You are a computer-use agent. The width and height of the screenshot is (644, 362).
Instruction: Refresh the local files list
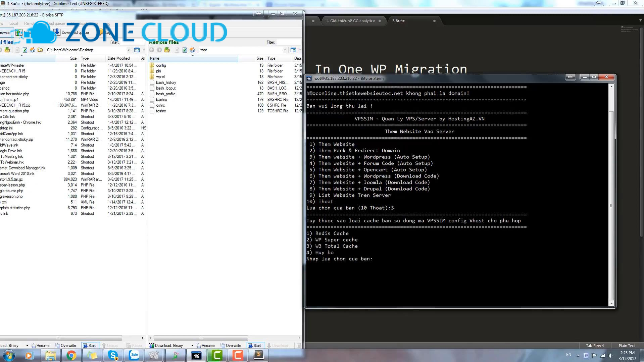(x=25, y=50)
